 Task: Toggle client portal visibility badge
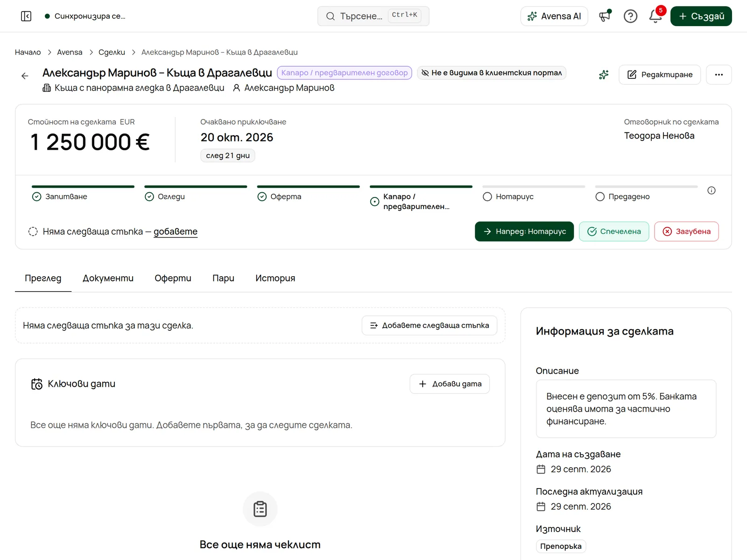click(x=492, y=73)
